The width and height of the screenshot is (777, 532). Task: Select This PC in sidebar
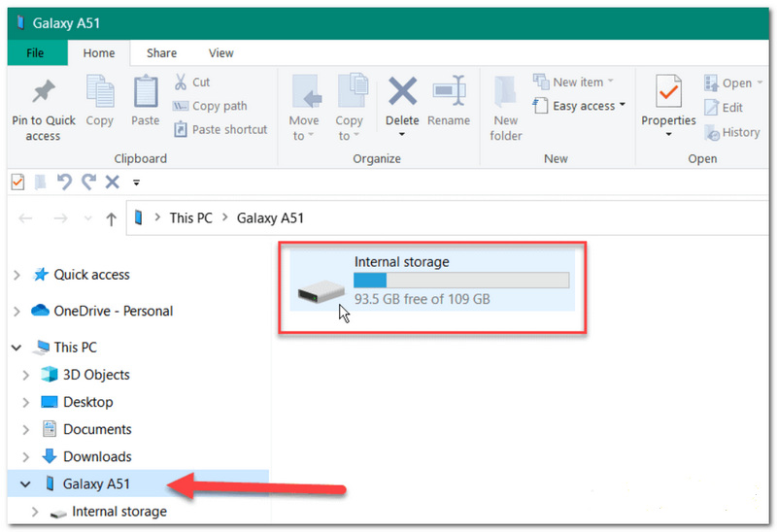pyautogui.click(x=76, y=348)
